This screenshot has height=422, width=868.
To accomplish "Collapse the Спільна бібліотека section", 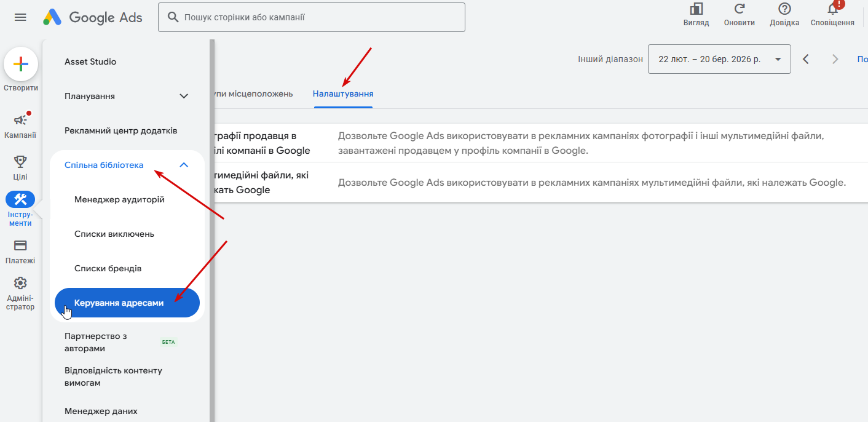I will 183,165.
